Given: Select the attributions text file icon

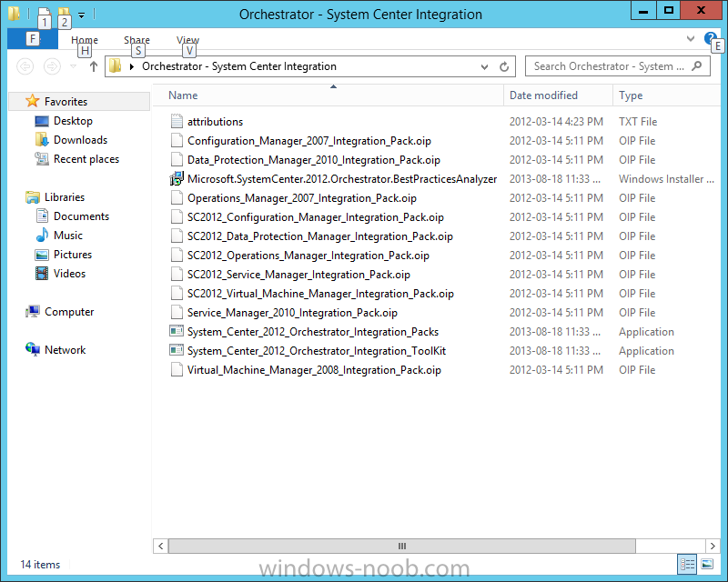Looking at the screenshot, I should coord(177,121).
